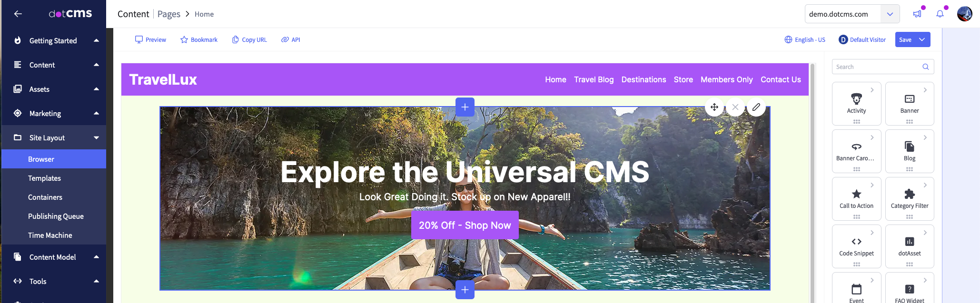The width and height of the screenshot is (980, 303).
Task: Remove the banner with the X icon
Action: 735,107
